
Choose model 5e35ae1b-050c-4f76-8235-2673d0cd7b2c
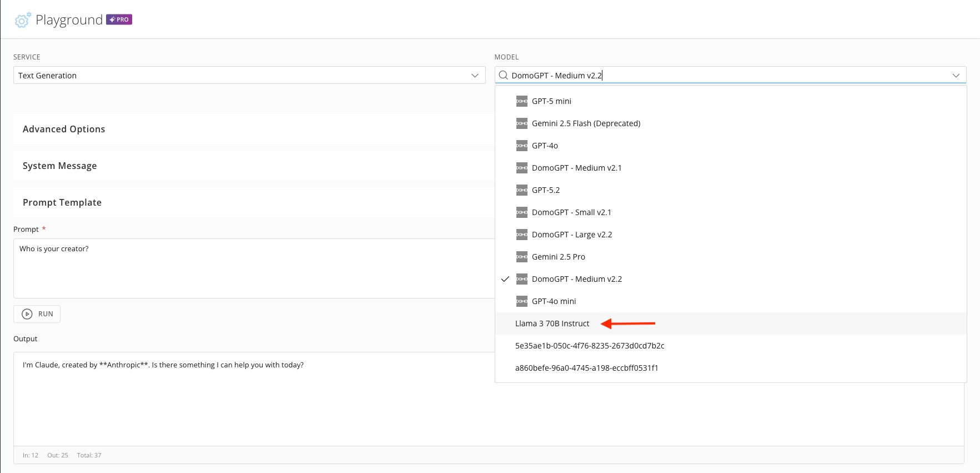[731, 346]
